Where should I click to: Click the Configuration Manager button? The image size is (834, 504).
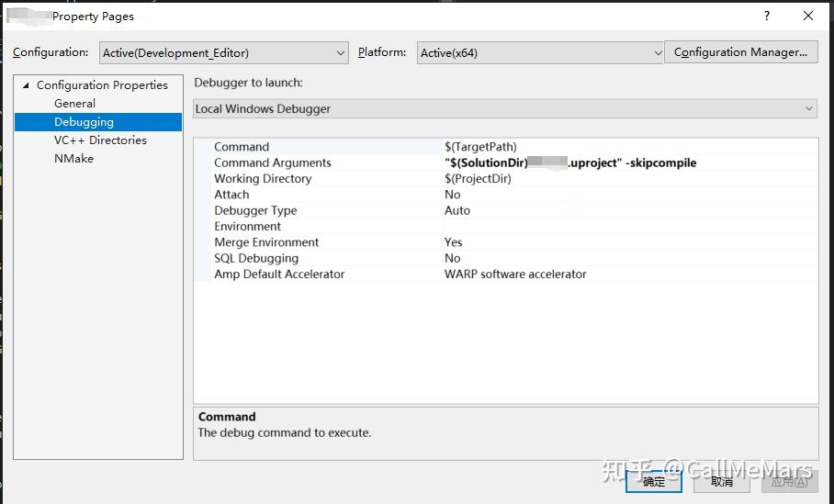pos(741,52)
